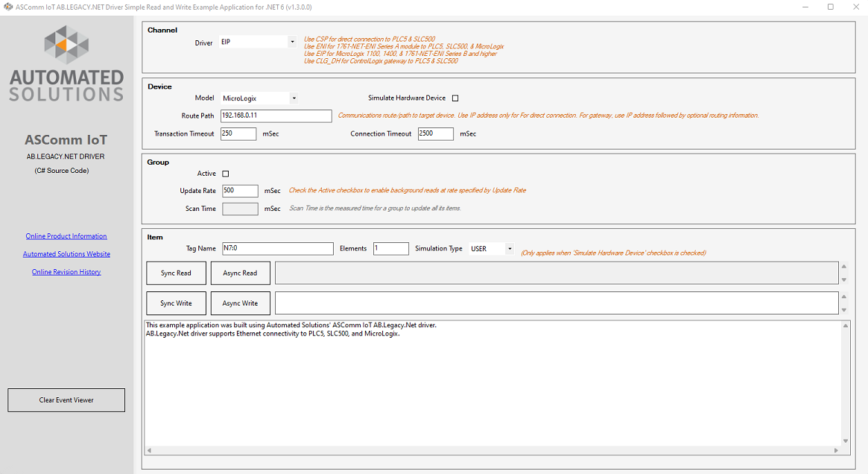Click the '(Only applies when...' hint

coord(613,253)
